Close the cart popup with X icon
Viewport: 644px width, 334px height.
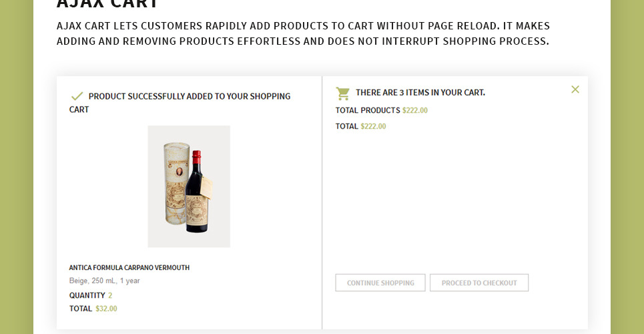(x=575, y=90)
